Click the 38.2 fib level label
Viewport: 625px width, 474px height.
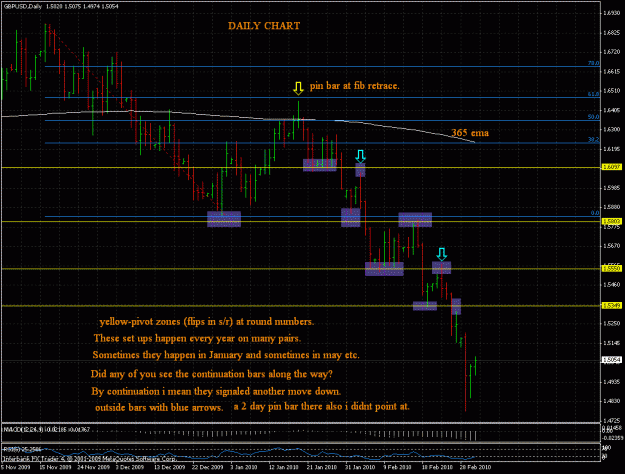coord(594,140)
